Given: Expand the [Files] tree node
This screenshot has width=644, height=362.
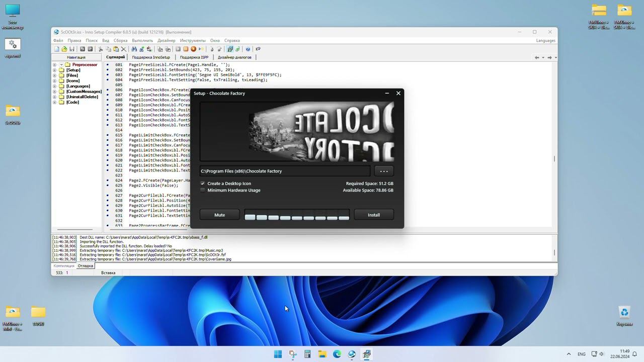Looking at the screenshot, I should 54,75.
